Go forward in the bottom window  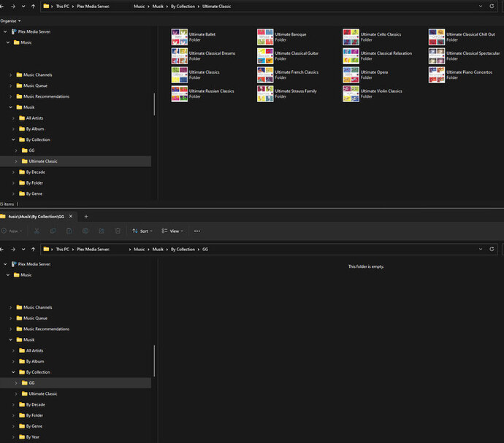tap(13, 250)
